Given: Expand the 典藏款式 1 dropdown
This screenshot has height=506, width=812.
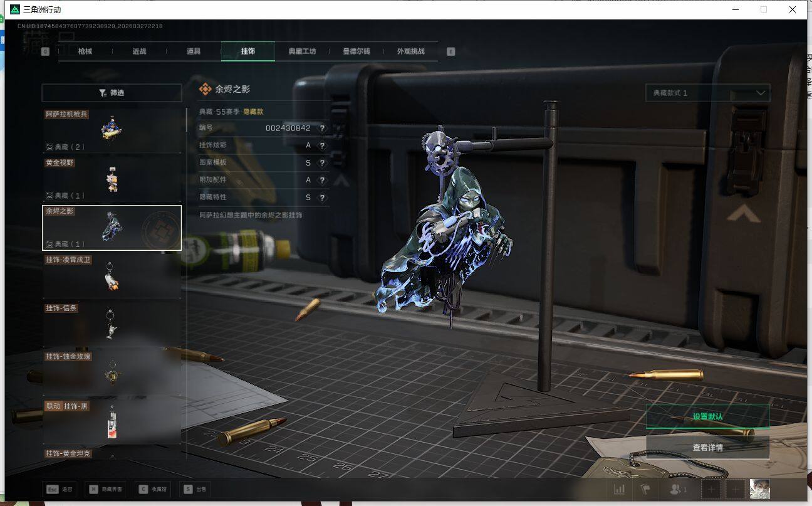Looking at the screenshot, I should click(708, 93).
